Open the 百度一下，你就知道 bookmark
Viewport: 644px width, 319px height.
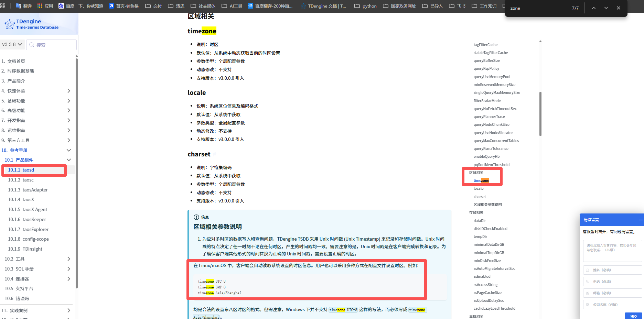pyautogui.click(x=81, y=6)
